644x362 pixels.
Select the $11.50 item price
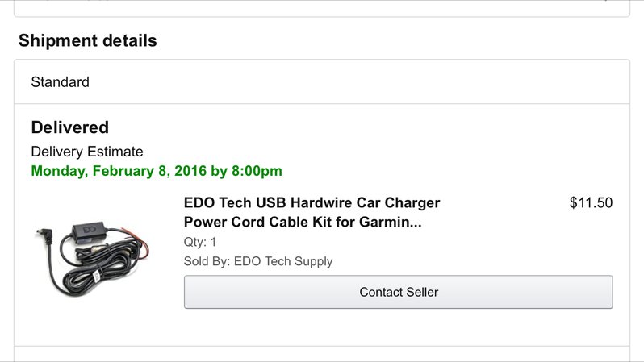point(591,202)
